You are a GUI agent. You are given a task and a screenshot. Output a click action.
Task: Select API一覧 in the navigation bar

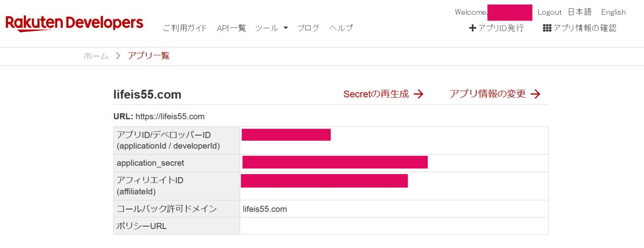tap(231, 28)
